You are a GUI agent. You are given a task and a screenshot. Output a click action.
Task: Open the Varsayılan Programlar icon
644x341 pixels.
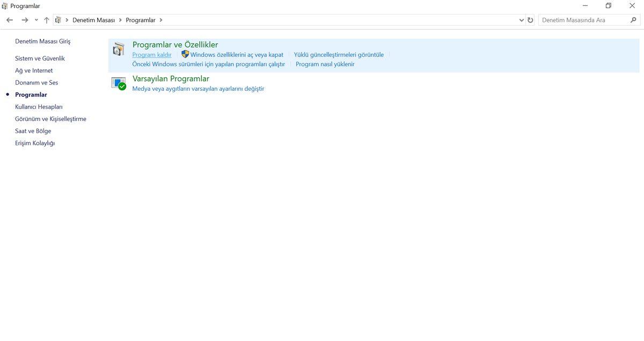click(x=119, y=83)
